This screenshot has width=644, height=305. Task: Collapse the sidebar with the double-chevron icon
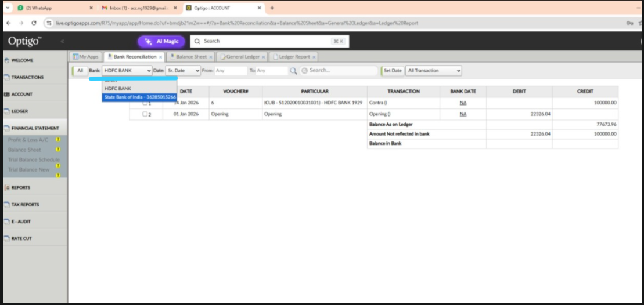point(62,42)
